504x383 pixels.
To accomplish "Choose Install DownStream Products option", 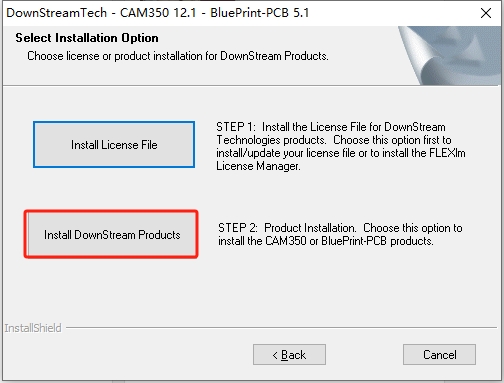I will coord(112,234).
